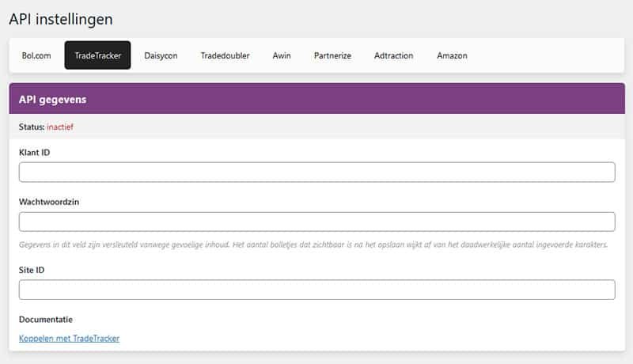Click the 'Documentatie' label
633x364 pixels.
[x=46, y=319]
